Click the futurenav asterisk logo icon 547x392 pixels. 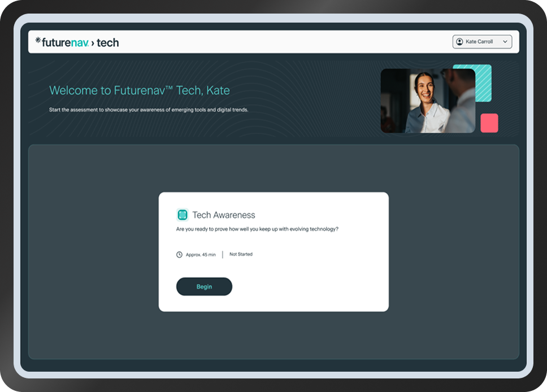coord(38,41)
